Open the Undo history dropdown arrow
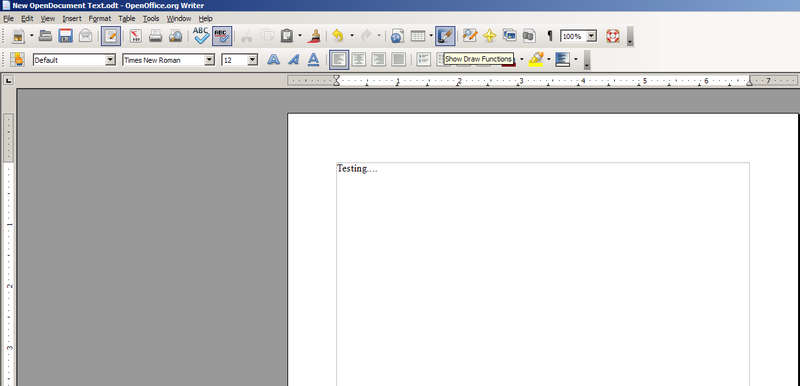This screenshot has height=386, width=800. [x=351, y=36]
